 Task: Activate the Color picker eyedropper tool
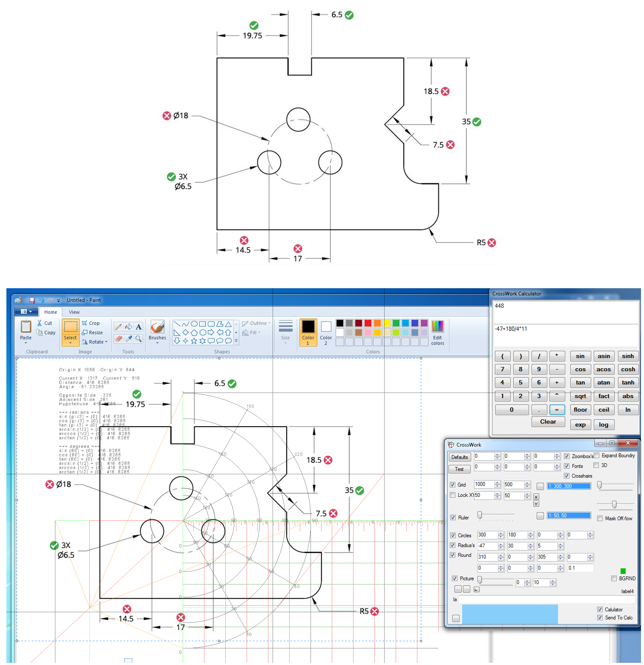click(129, 339)
